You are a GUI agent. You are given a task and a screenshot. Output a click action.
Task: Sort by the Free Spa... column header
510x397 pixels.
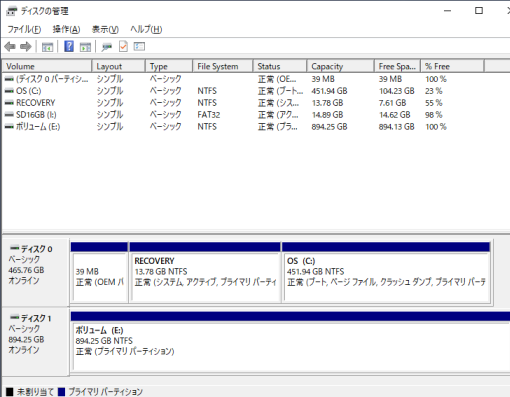(398, 66)
